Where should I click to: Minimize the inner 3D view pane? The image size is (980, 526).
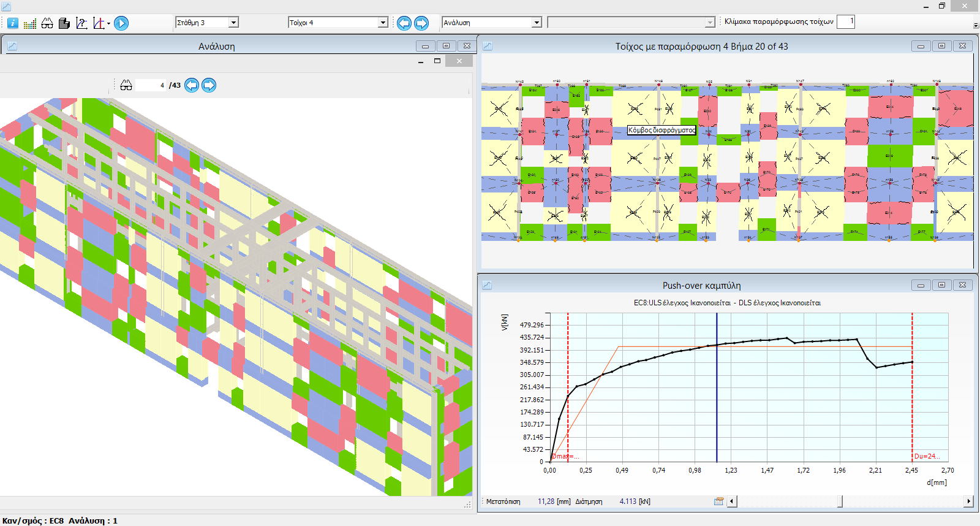(421, 61)
